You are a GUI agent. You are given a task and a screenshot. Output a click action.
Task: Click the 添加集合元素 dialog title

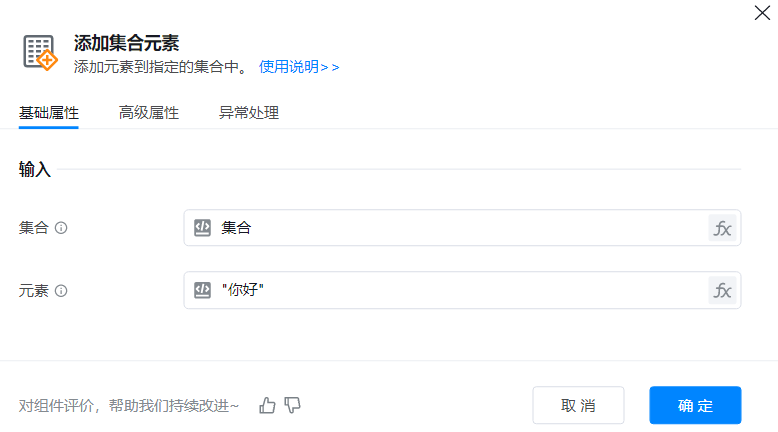pyautogui.click(x=126, y=42)
